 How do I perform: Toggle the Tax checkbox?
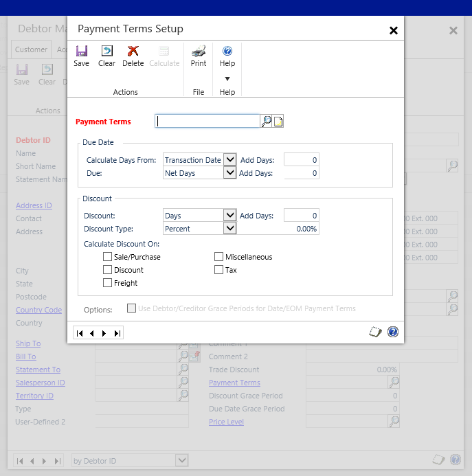pos(219,270)
